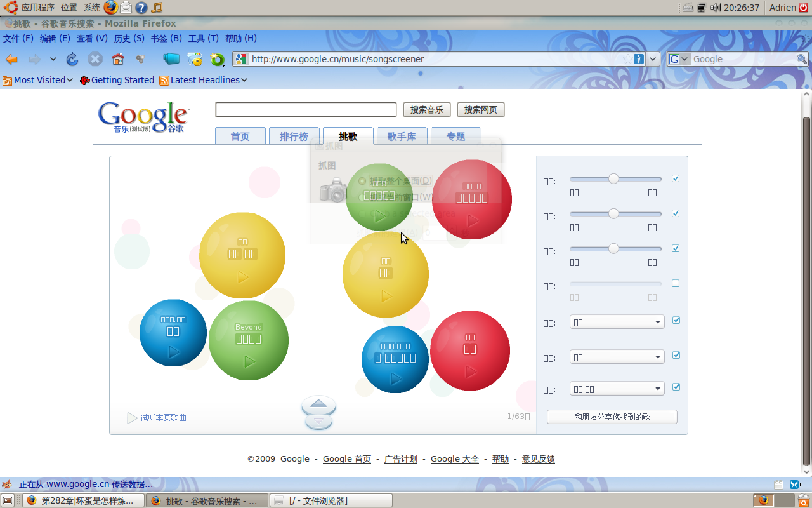Play the green Beyond song bubble

click(x=249, y=361)
